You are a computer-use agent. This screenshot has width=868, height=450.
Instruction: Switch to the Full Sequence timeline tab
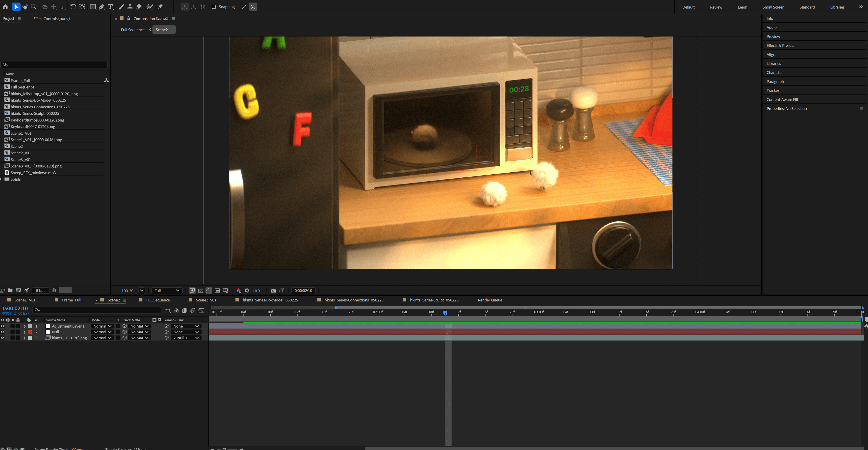coord(158,300)
